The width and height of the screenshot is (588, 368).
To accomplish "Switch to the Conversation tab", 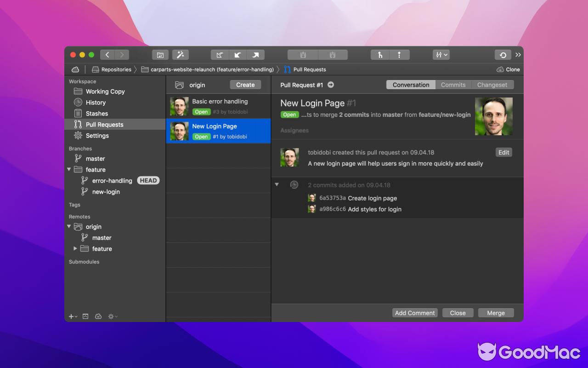I will (x=410, y=85).
